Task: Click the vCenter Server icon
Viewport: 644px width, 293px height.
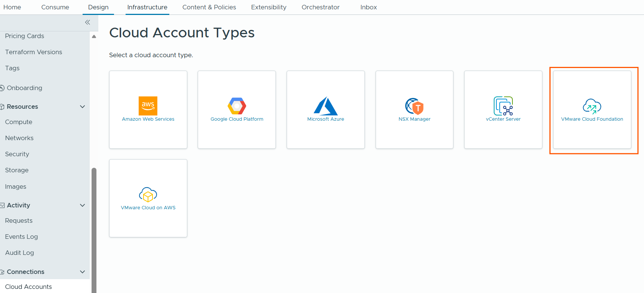Action: click(503, 106)
